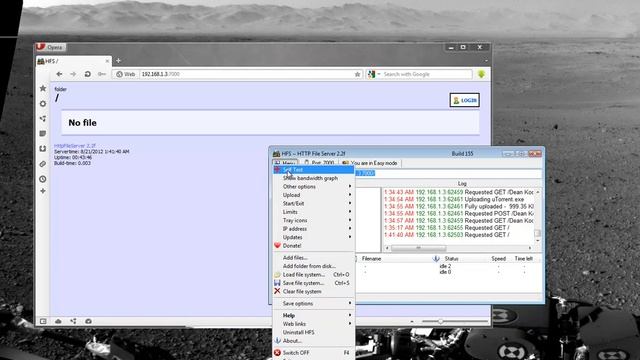This screenshot has width=640, height=360.
Task: Select Save file system... entry
Action: pyautogui.click(x=313, y=283)
